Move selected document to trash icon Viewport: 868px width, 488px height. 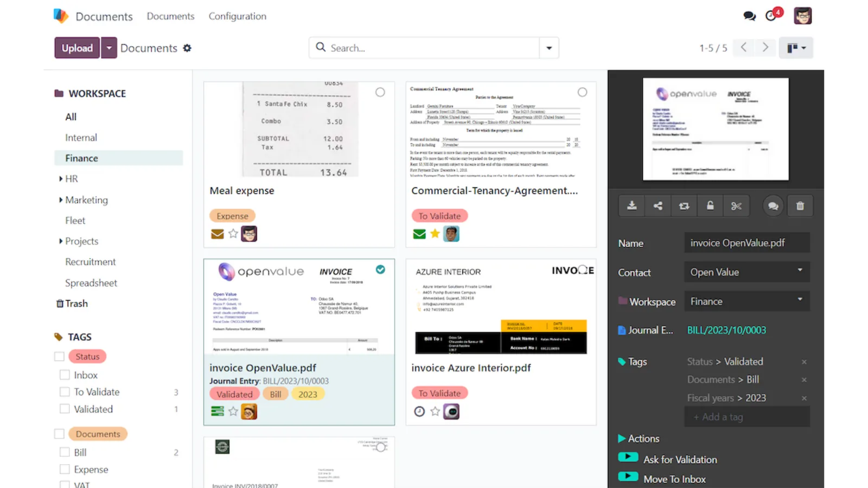(800, 206)
